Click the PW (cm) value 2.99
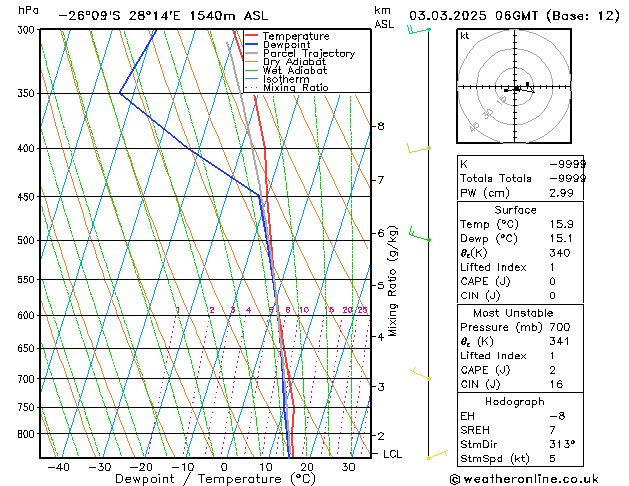 (561, 193)
